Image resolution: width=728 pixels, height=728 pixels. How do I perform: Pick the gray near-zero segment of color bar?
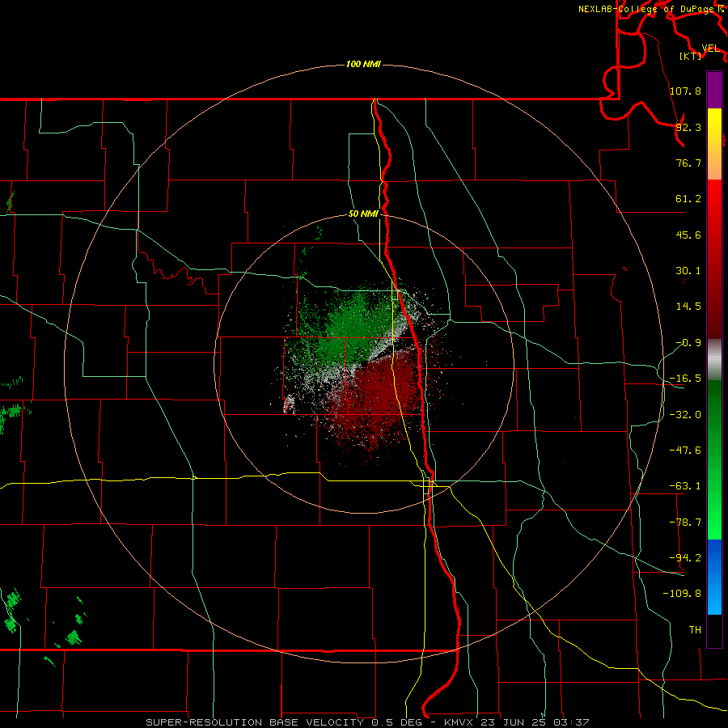point(714,360)
